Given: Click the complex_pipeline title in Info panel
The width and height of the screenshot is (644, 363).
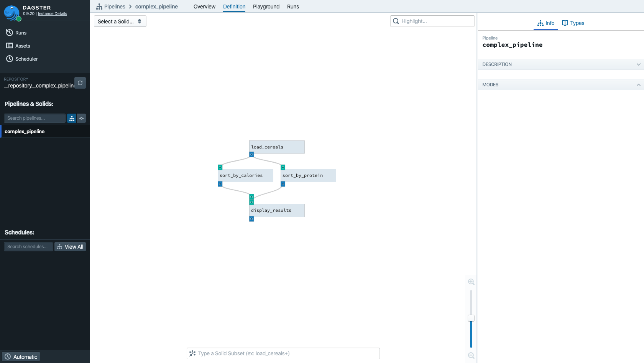Looking at the screenshot, I should [x=513, y=45].
